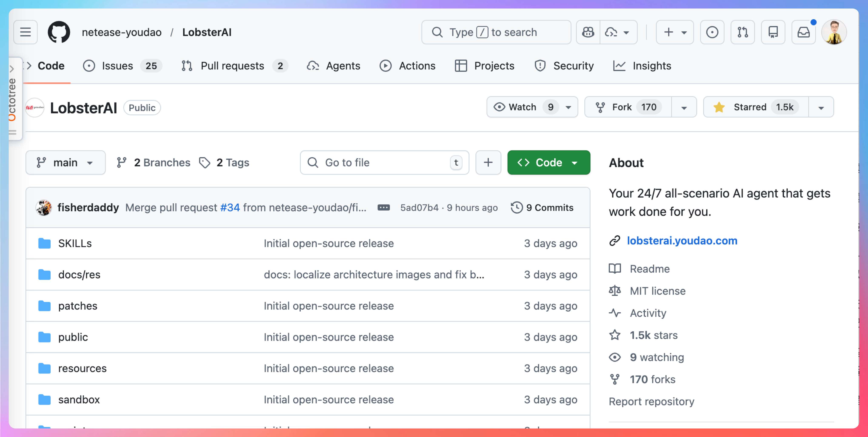Viewport: 868px width, 437px height.
Task: Open the notifications inbox icon
Action: point(803,32)
